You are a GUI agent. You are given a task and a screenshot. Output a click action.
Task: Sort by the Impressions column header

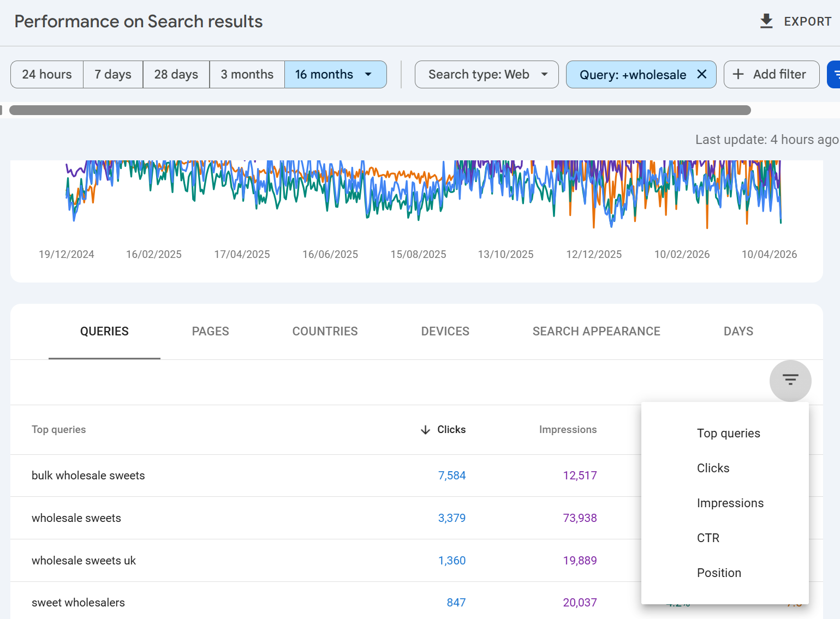(x=568, y=430)
